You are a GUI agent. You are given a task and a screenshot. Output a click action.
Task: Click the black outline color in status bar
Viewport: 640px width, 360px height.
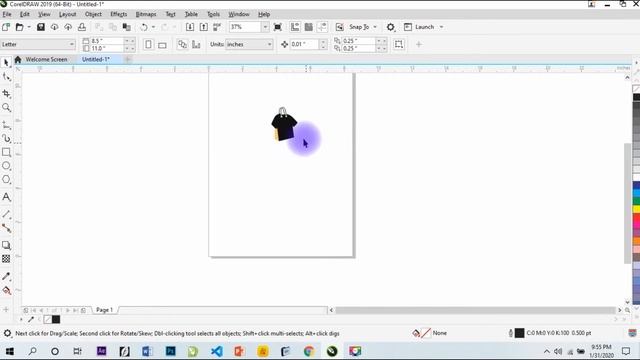pyautogui.click(x=519, y=333)
